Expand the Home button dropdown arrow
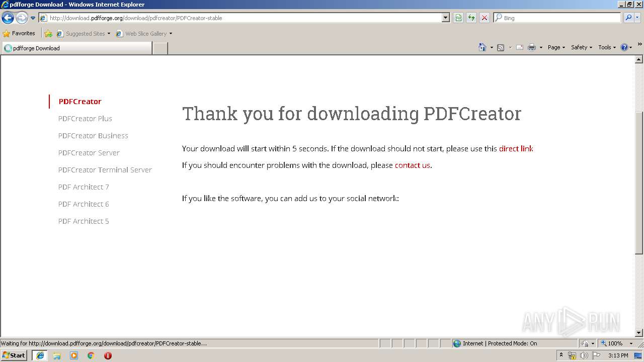 pos(492,47)
